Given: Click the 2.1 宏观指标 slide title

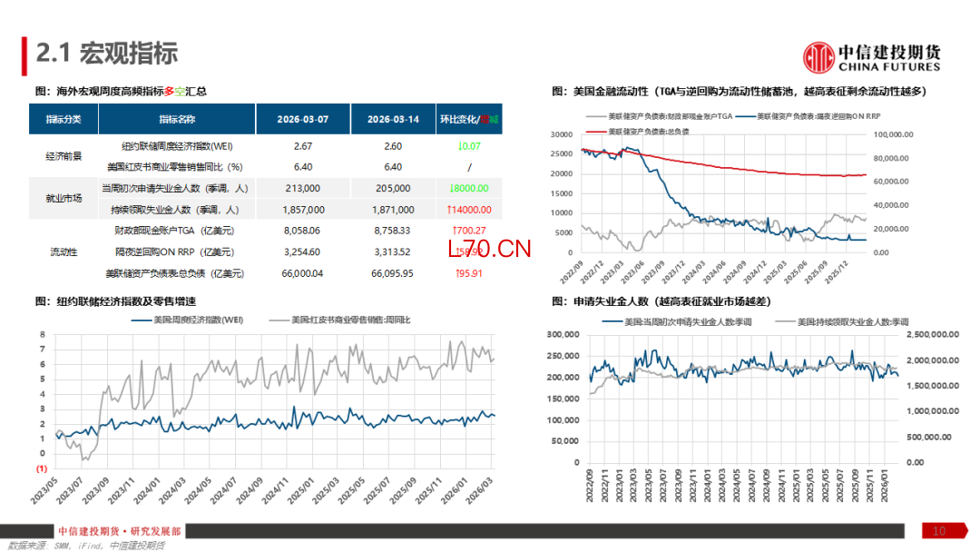Looking at the screenshot, I should (106, 54).
